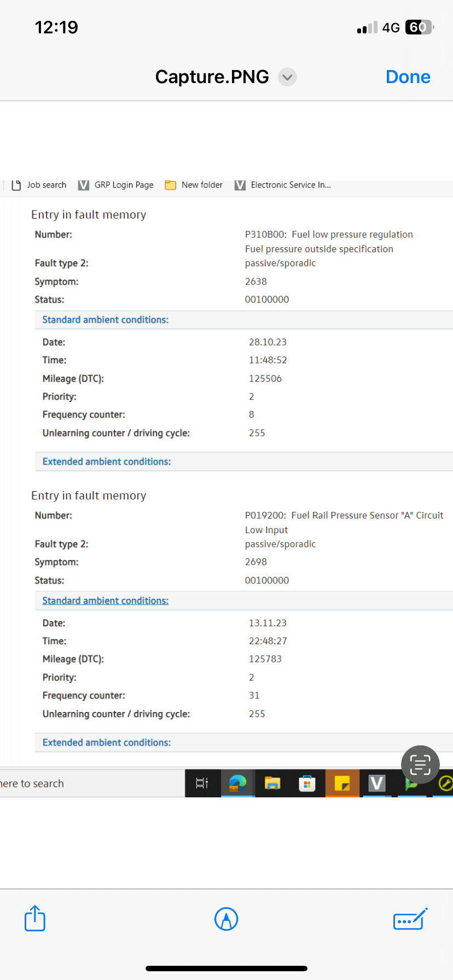Open the Capture.PNG file name dropdown
The width and height of the screenshot is (453, 980).
coord(287,77)
